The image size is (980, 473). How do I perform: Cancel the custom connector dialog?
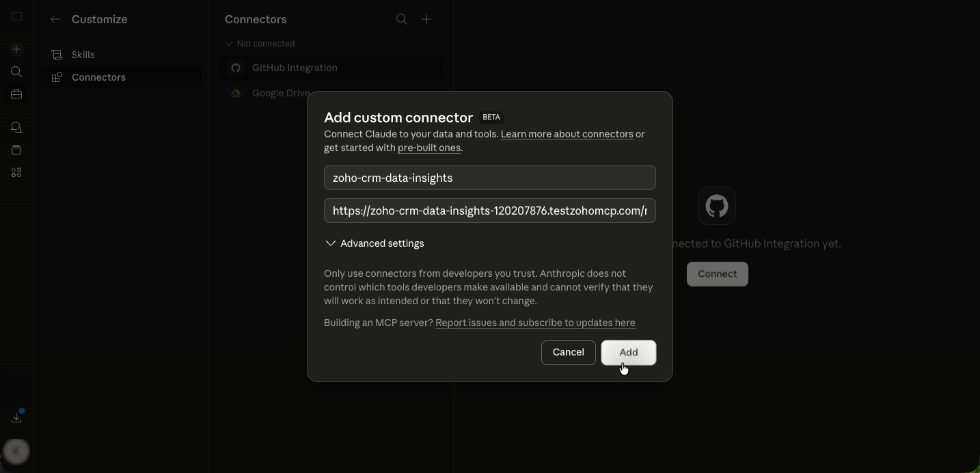pyautogui.click(x=569, y=353)
